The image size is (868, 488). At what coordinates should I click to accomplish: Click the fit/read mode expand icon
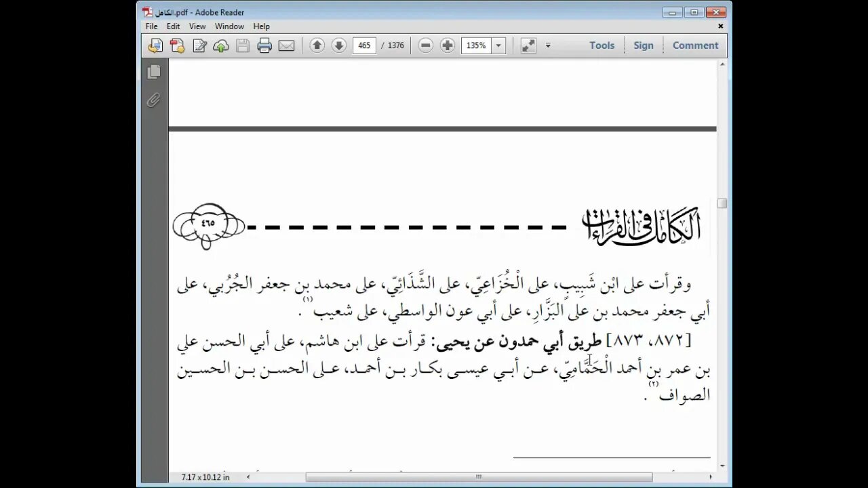pyautogui.click(x=528, y=45)
